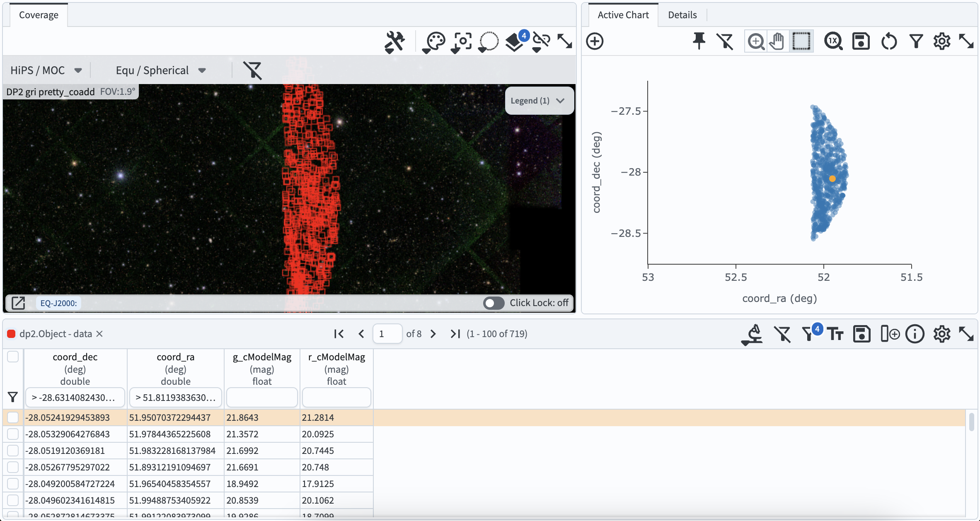Toggle the Click Lock switch
The height and width of the screenshot is (521, 980).
pyautogui.click(x=494, y=303)
